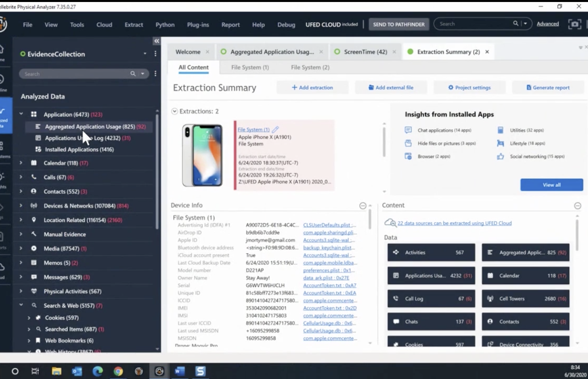Click the Analyzed Data tree vertical scrollbar

pyautogui.click(x=157, y=172)
